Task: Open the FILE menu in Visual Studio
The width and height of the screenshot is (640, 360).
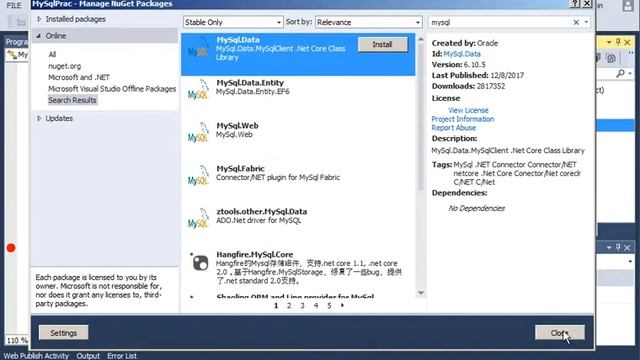Action: [13, 6]
